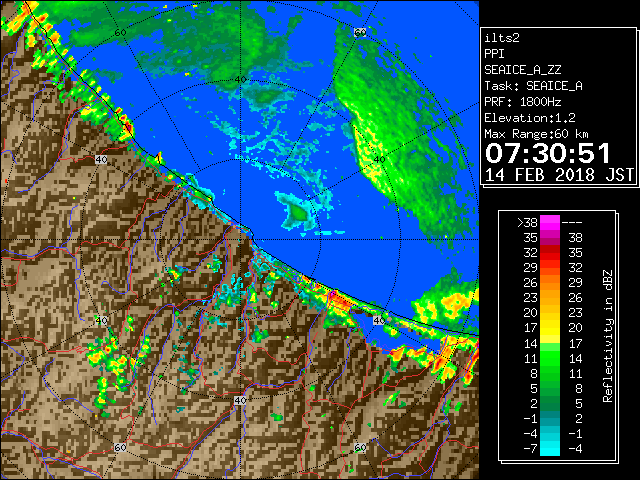640x480 pixels.
Task: Click the "60" range ring label in southeast
Action: [360, 447]
